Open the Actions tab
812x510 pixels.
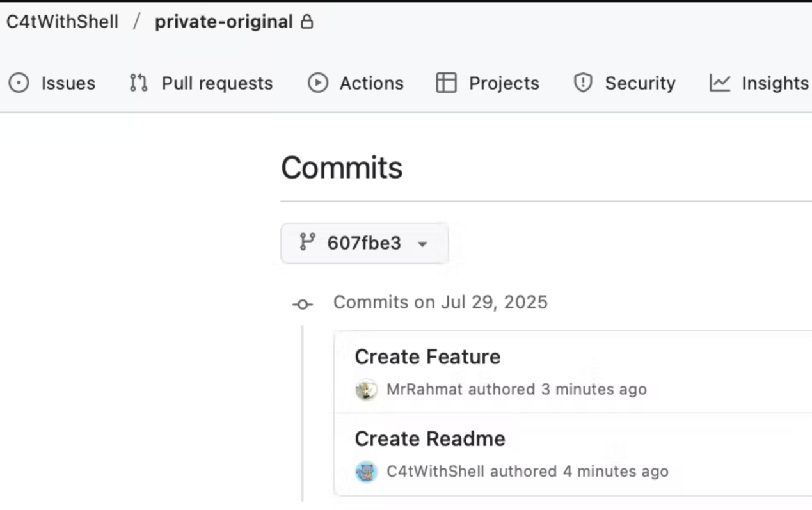[371, 83]
